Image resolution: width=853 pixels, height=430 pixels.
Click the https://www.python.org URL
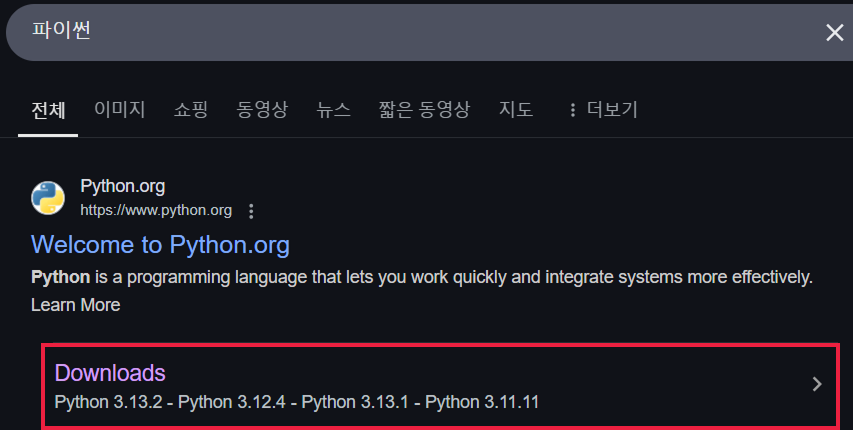(156, 210)
